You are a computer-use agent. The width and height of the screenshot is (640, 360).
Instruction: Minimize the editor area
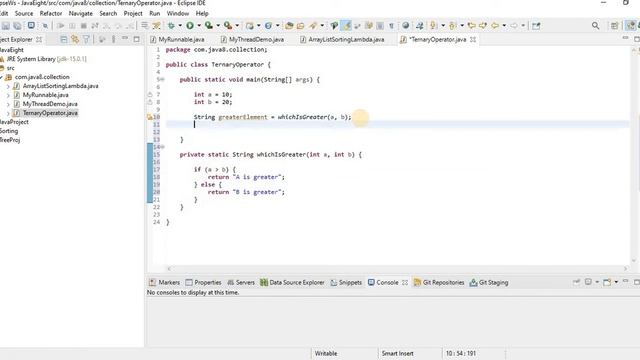click(x=625, y=38)
